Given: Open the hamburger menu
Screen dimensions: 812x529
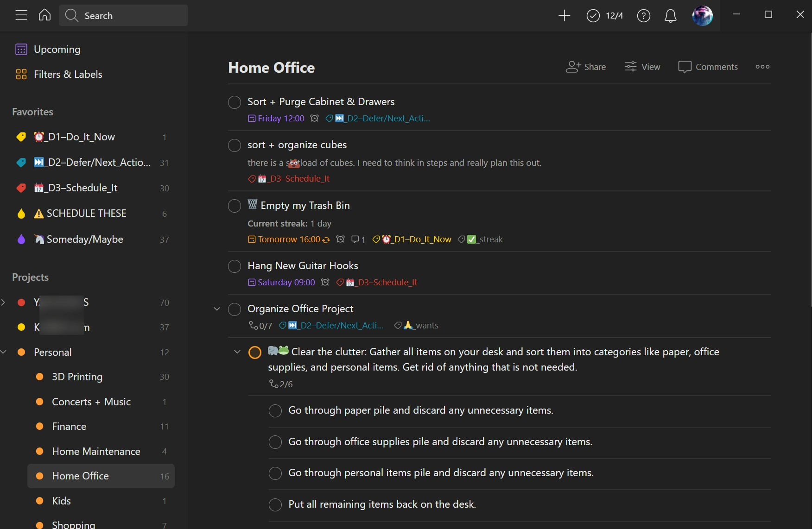Looking at the screenshot, I should (21, 15).
